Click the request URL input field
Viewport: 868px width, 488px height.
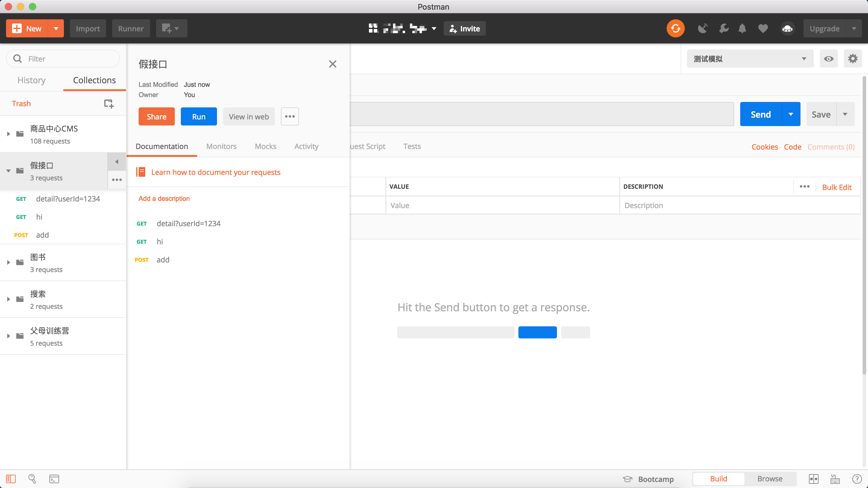[542, 114]
